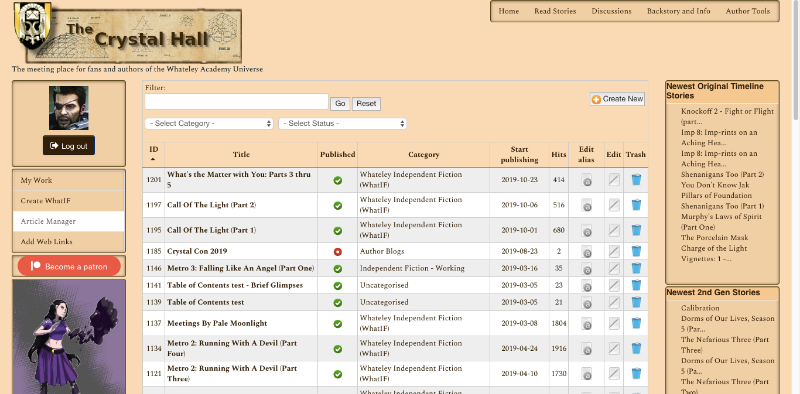Unpublish Metro 3: Falling Like An Angel
The image size is (800, 394).
tap(337, 268)
